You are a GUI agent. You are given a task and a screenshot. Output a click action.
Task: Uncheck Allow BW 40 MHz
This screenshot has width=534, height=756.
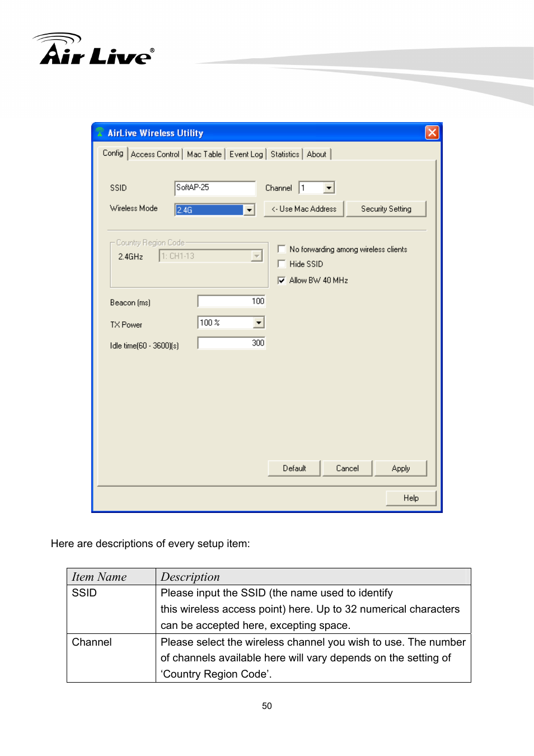click(x=282, y=280)
